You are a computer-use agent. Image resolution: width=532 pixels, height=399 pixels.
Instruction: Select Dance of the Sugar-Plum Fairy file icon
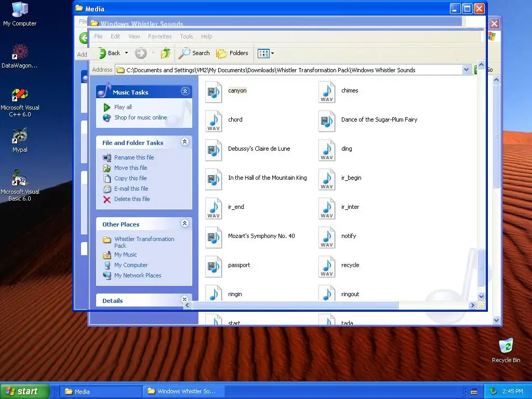327,121
